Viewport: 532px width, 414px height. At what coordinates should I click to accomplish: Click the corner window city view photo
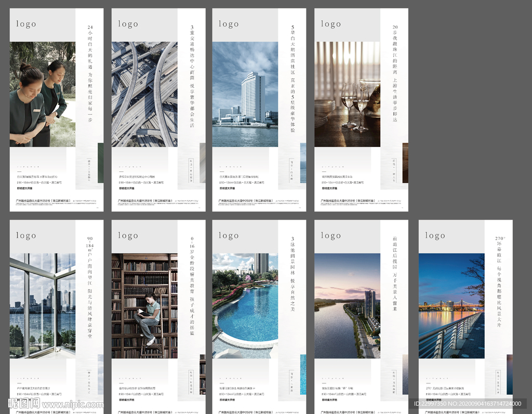pyautogui.click(x=43, y=305)
